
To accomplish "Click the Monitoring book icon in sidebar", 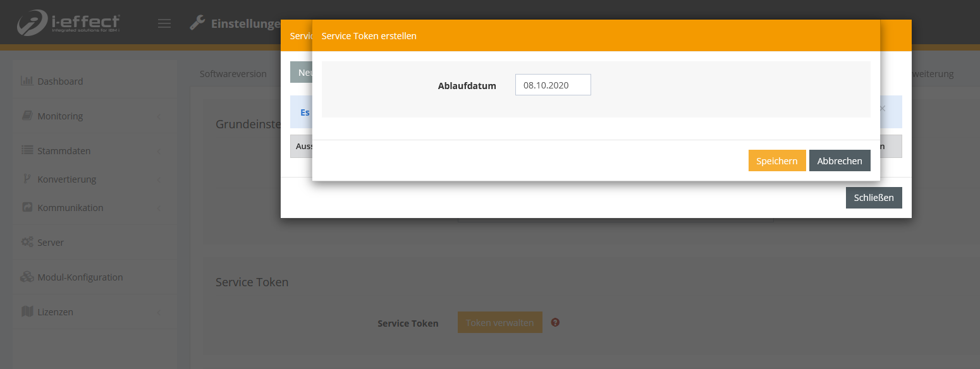I will pyautogui.click(x=27, y=116).
